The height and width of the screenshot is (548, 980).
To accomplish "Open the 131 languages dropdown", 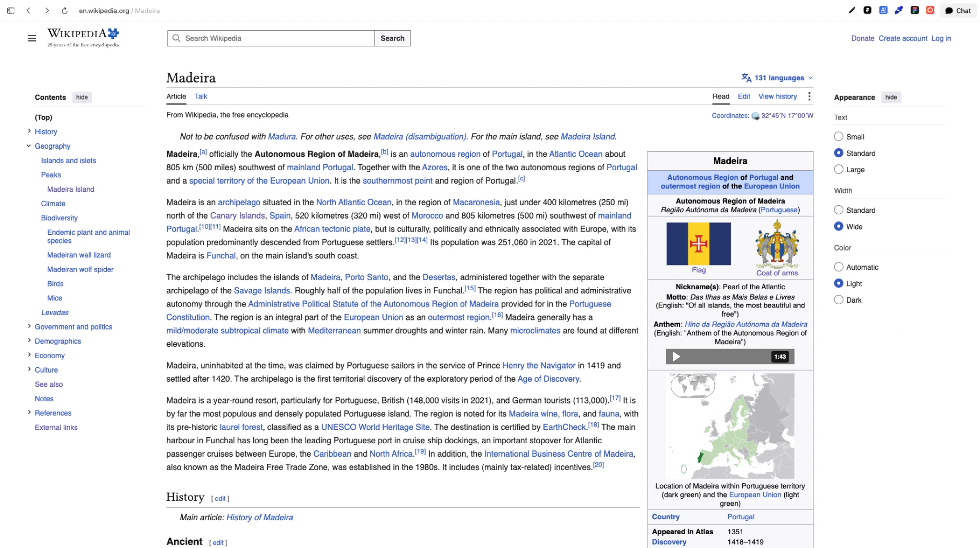I will tap(777, 78).
